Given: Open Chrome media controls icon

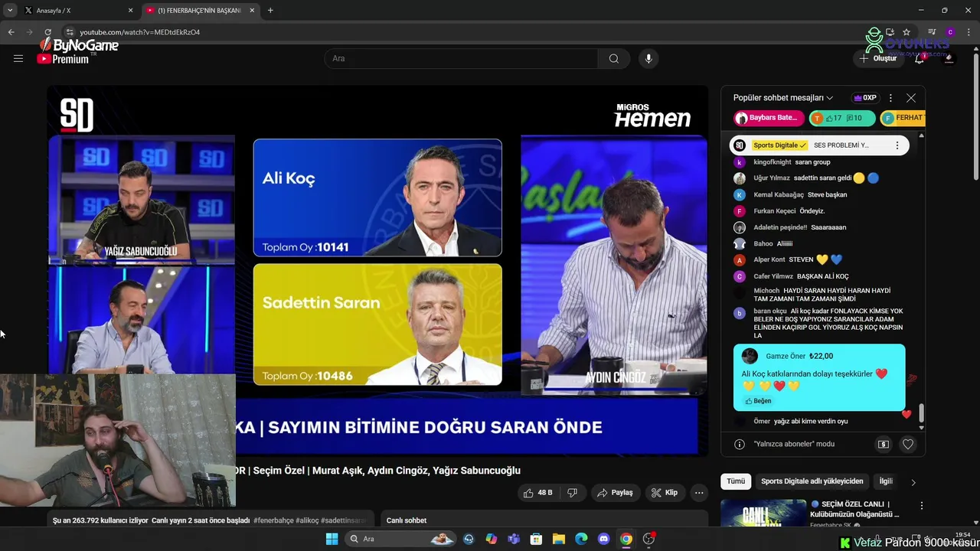Looking at the screenshot, I should point(932,32).
